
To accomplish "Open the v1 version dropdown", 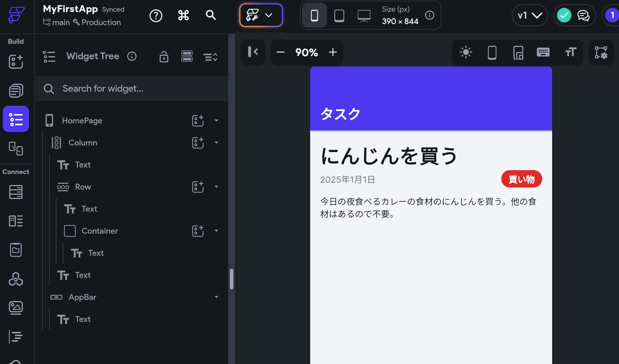I will [x=530, y=15].
